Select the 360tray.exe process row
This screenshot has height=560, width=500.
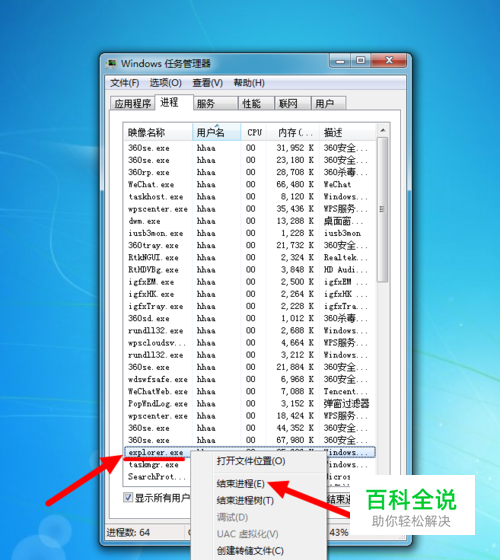[x=249, y=245]
